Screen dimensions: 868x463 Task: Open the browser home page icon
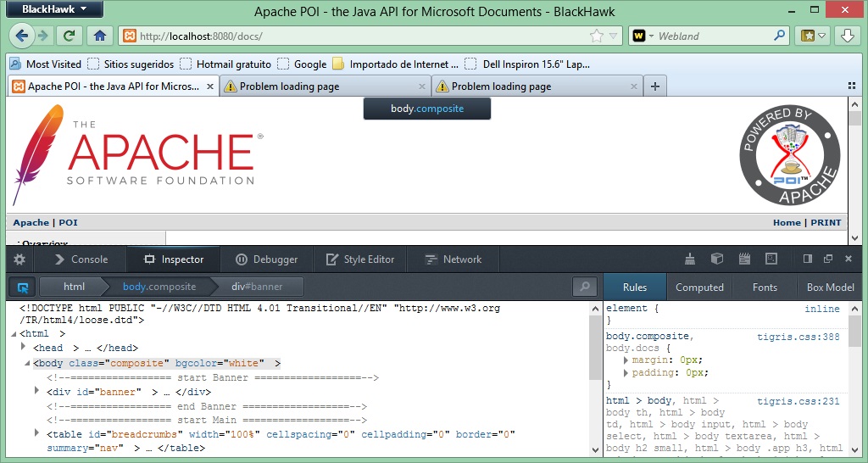tap(100, 36)
